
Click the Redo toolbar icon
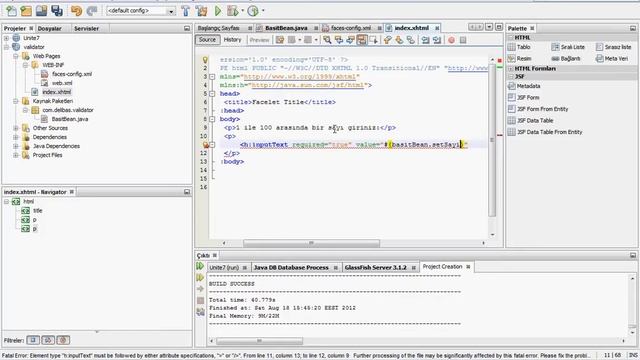[x=91, y=11]
